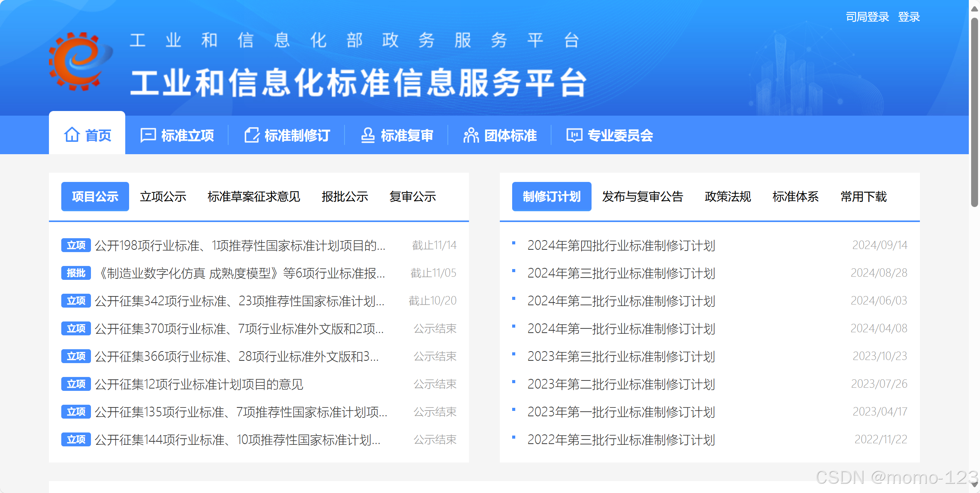Open the 政策法规 tab
This screenshot has height=493, width=980.
tap(728, 197)
